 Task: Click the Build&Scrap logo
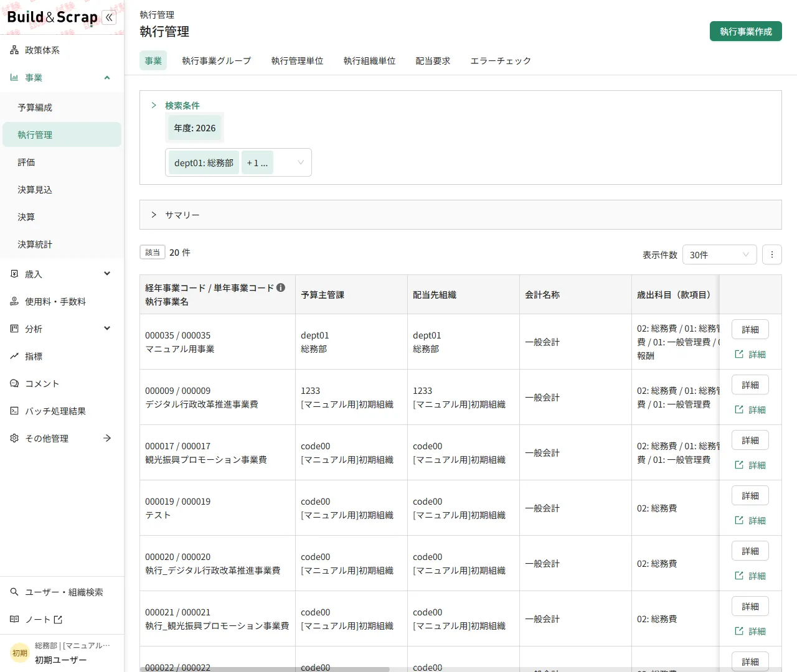[52, 17]
